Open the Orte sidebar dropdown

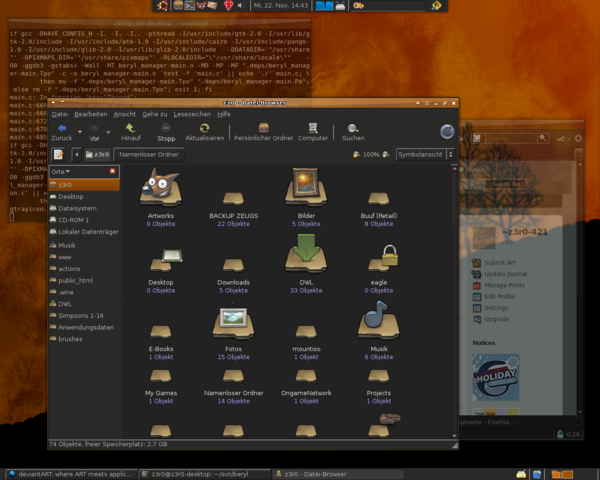tap(61, 171)
